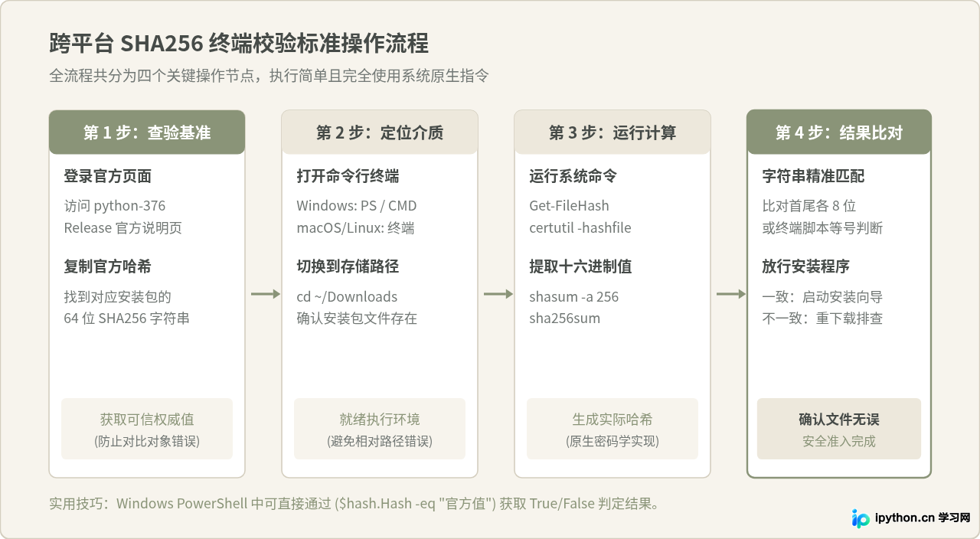Screen dimensions: 980x539
Task: Click the command sha256sum
Action: click(565, 318)
